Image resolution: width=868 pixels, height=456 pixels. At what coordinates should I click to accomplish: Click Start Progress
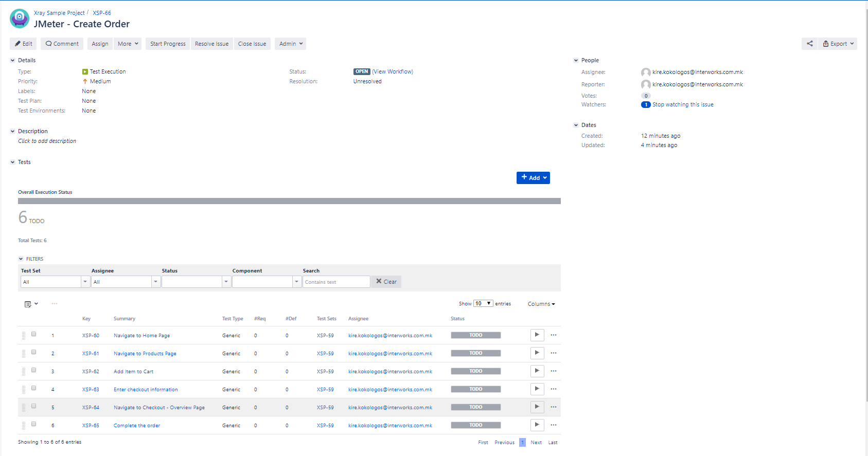pyautogui.click(x=168, y=44)
